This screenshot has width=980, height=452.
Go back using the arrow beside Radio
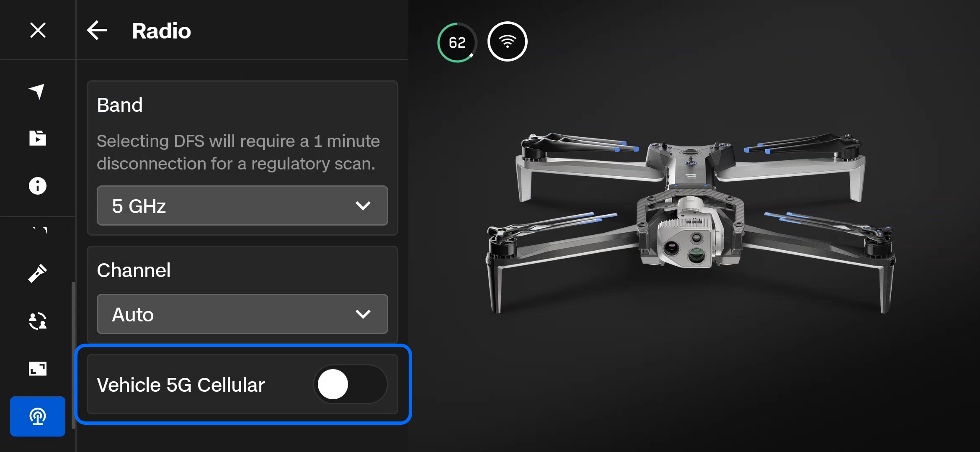pos(97,31)
